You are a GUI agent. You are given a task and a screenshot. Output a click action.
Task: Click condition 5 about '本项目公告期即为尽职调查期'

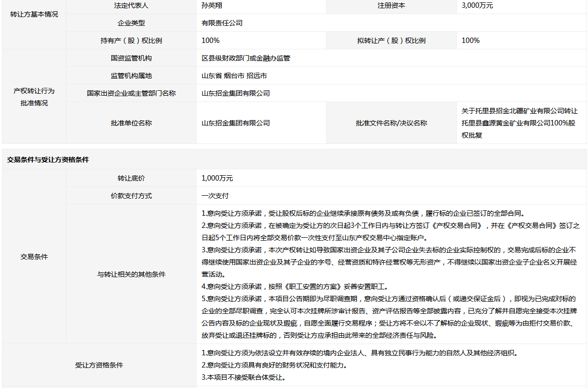click(390, 317)
